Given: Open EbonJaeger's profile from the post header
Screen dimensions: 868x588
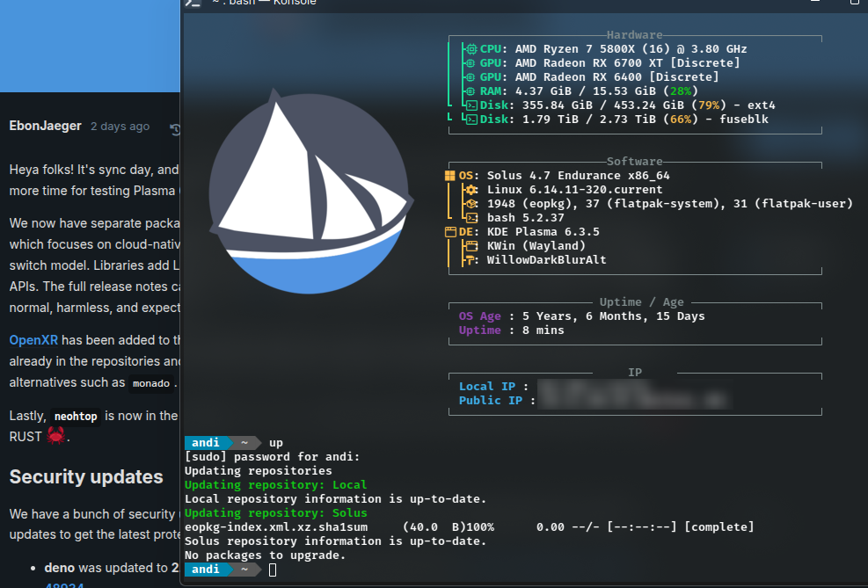Looking at the screenshot, I should pyautogui.click(x=46, y=126).
